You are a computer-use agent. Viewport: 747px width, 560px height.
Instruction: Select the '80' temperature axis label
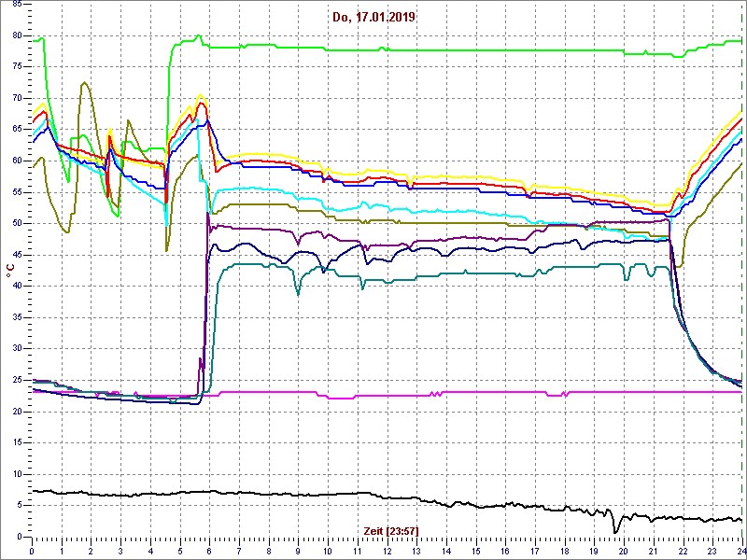click(x=17, y=35)
